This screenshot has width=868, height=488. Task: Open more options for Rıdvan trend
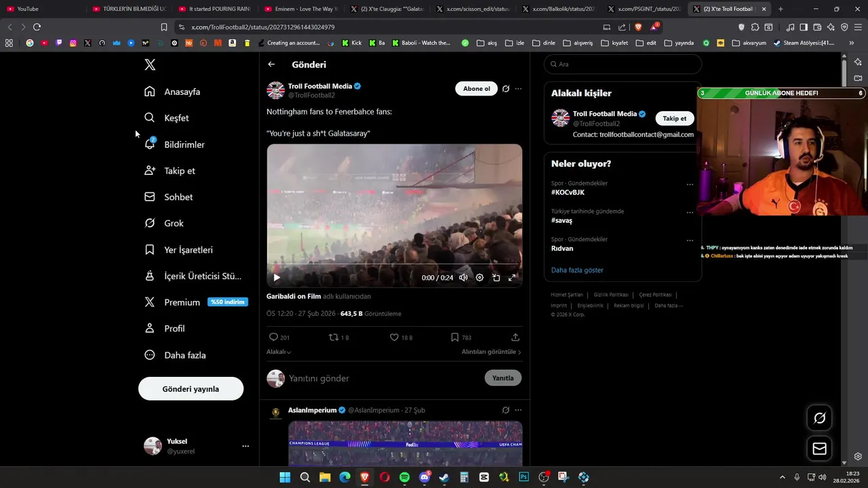tap(690, 240)
